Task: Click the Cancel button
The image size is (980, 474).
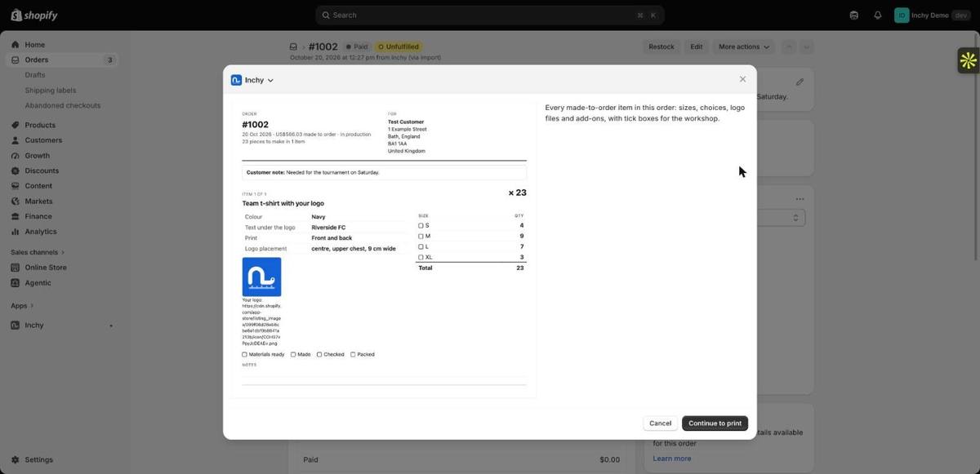Action: (x=660, y=423)
